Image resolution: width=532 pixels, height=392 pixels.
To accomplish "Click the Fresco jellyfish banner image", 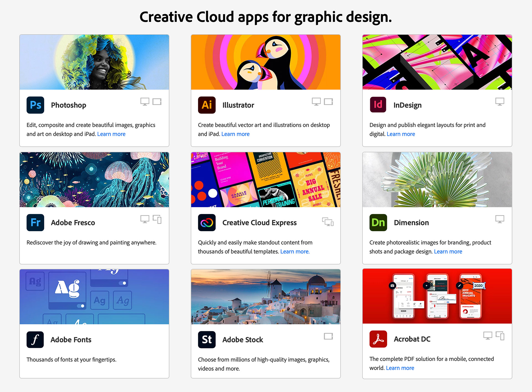I will (94, 180).
